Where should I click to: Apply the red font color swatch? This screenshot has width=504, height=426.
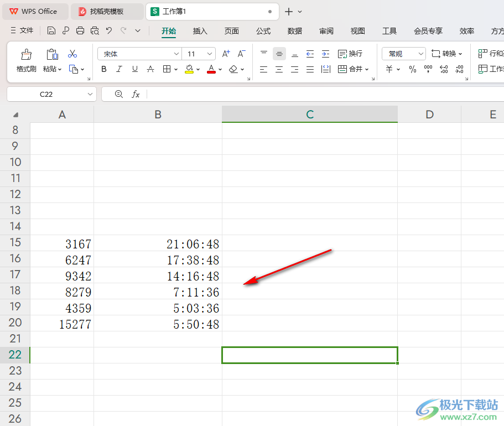pyautogui.click(x=211, y=69)
